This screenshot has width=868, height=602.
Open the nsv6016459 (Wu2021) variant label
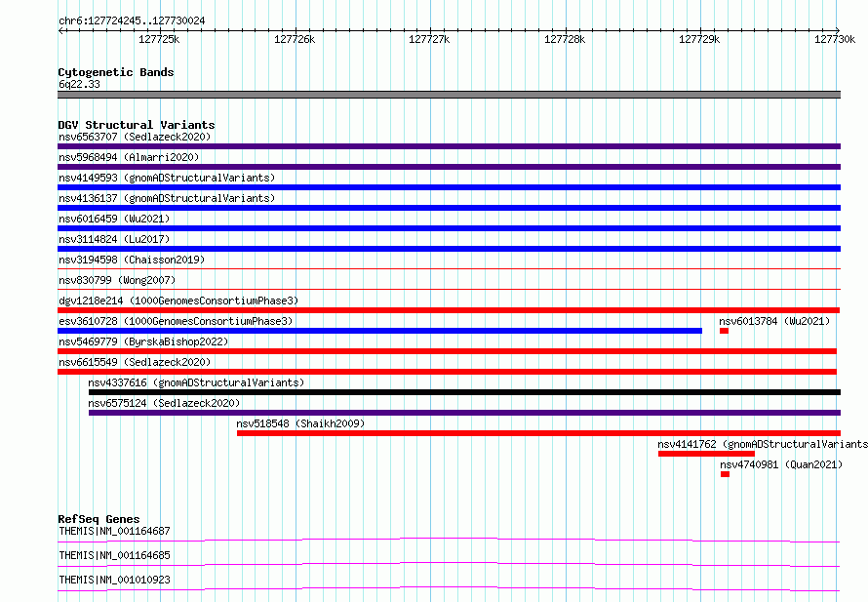pos(114,219)
